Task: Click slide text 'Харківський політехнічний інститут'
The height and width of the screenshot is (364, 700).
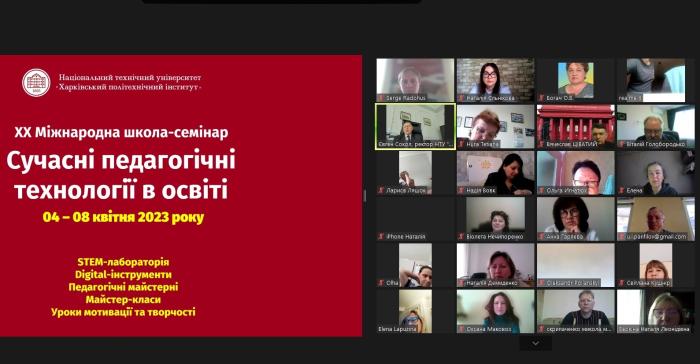Action: point(129,88)
